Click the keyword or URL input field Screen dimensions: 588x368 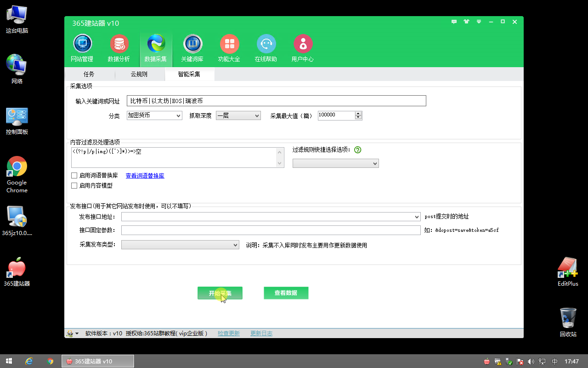277,101
